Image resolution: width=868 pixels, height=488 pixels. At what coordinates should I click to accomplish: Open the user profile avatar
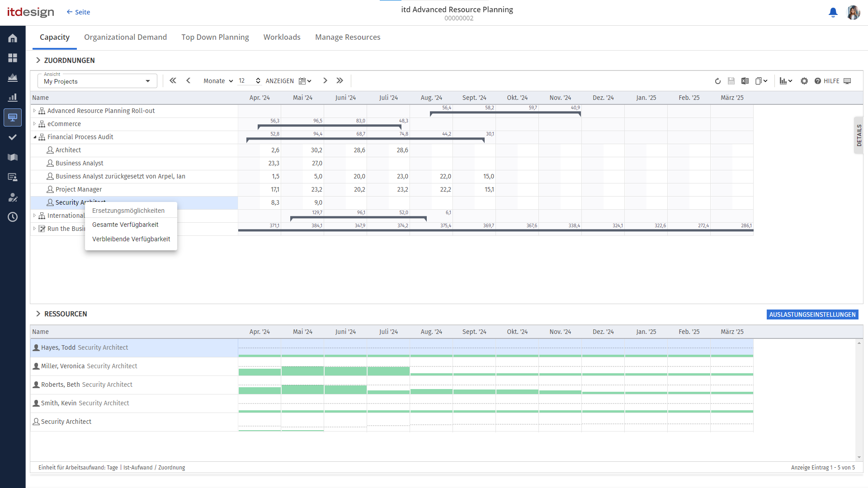point(853,13)
